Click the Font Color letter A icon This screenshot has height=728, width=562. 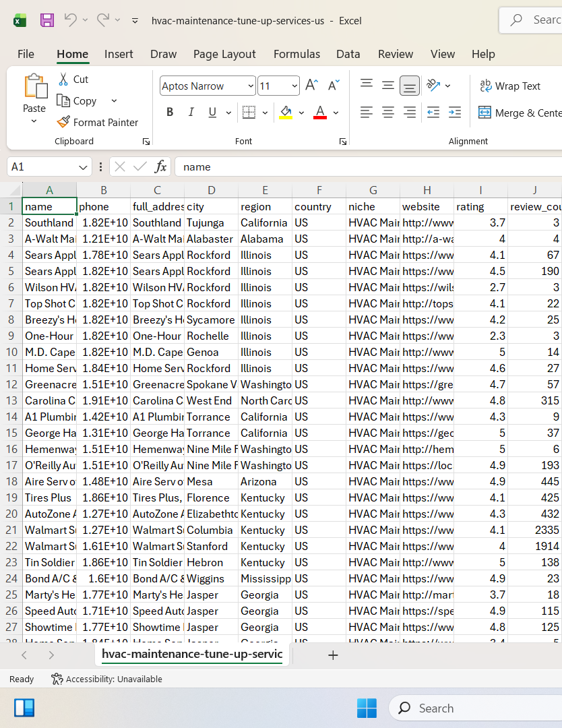pos(320,112)
